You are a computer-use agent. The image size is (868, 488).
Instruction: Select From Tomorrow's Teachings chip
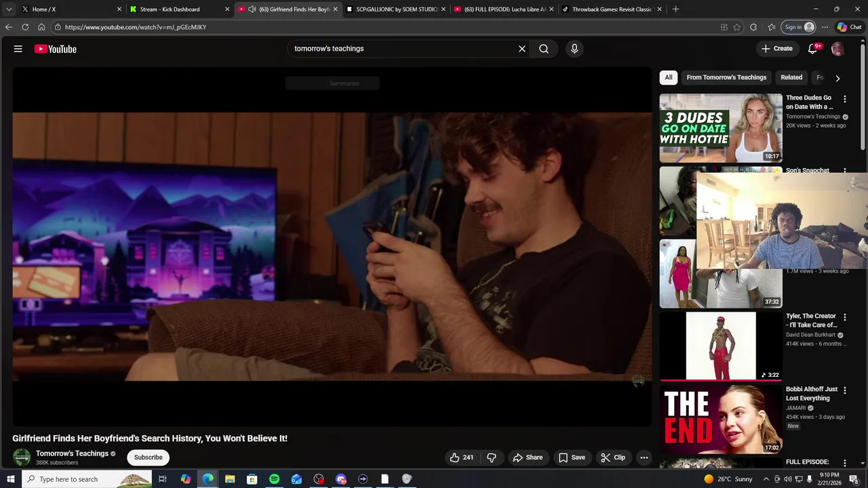tap(726, 77)
